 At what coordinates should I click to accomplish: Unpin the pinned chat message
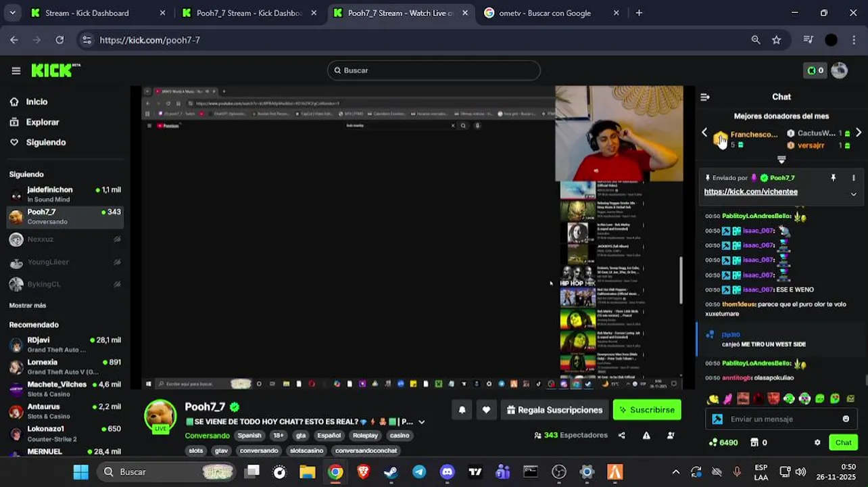click(x=833, y=178)
